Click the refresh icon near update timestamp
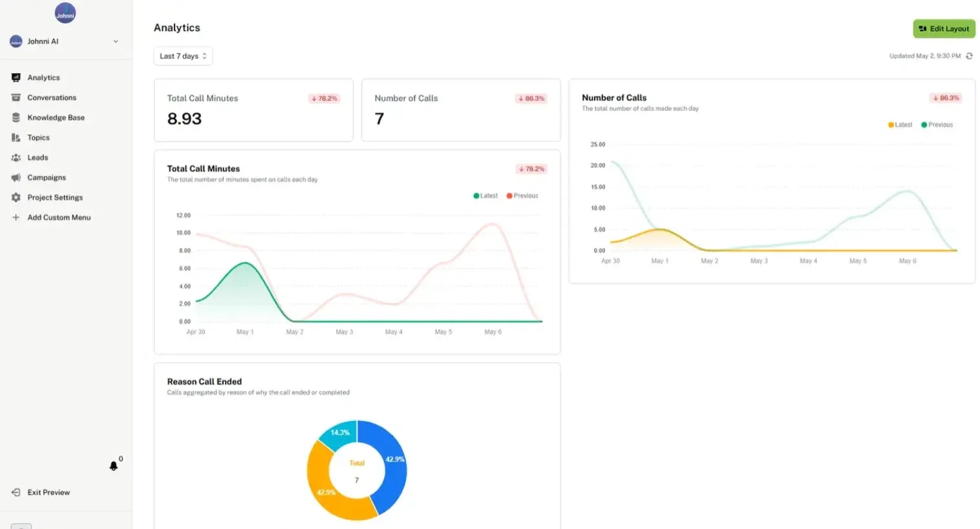Viewport: 980px width, 529px height. click(x=969, y=56)
